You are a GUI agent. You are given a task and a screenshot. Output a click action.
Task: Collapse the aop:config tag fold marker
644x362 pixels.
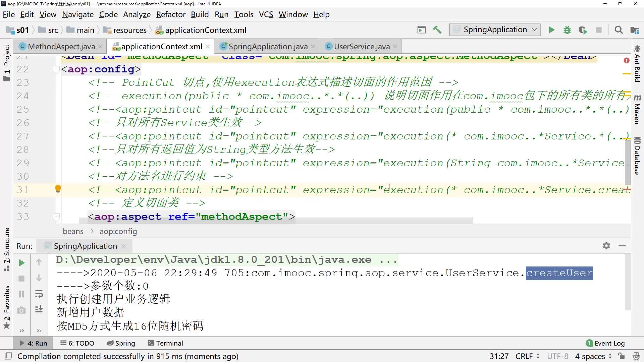click(x=56, y=69)
